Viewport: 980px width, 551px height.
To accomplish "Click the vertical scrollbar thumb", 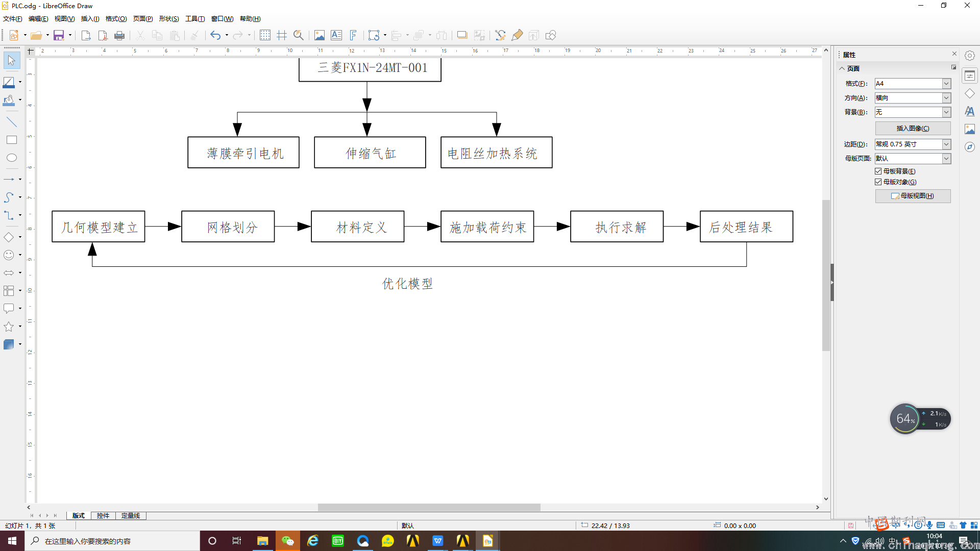I will (826, 275).
